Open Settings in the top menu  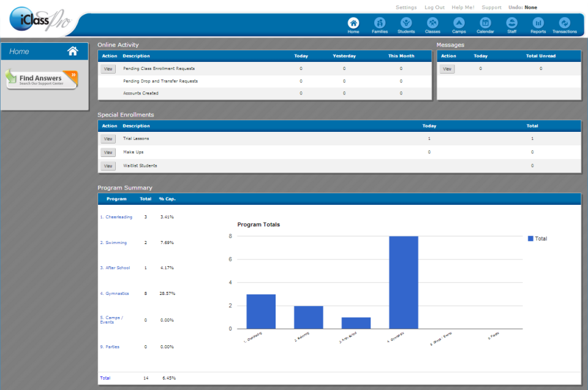click(x=406, y=7)
